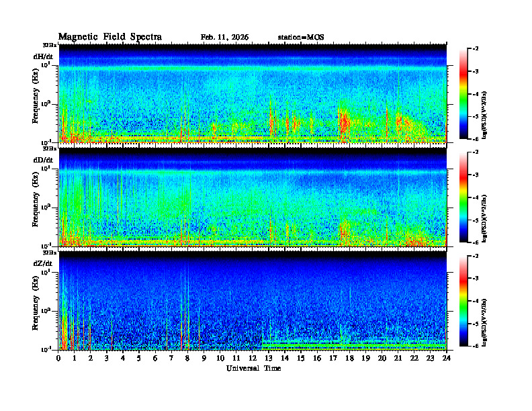Click inside the dZ/dt spectrogram plot
The image size is (532, 411).
253,300
